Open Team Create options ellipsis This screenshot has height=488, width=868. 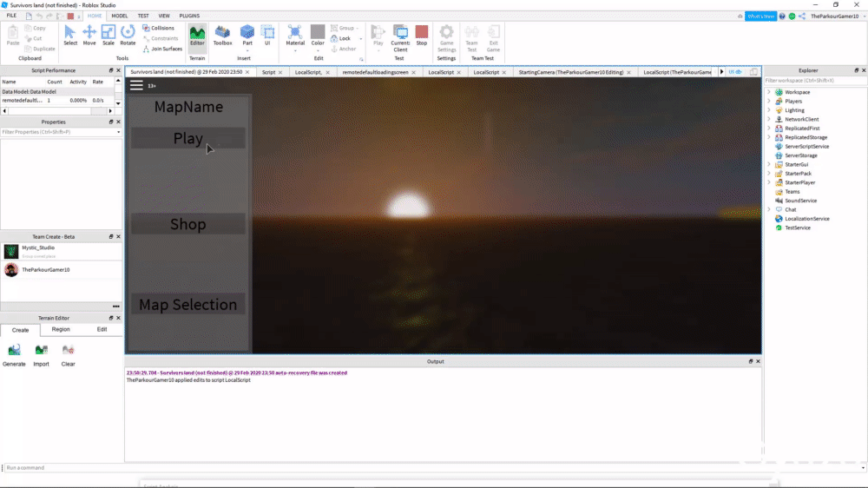(x=115, y=307)
